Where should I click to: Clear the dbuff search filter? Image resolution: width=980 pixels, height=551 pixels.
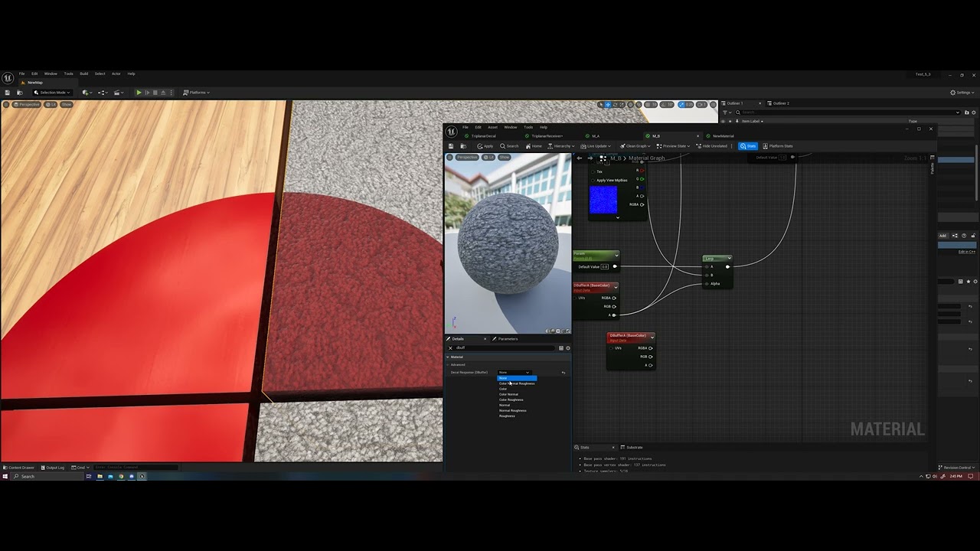450,348
